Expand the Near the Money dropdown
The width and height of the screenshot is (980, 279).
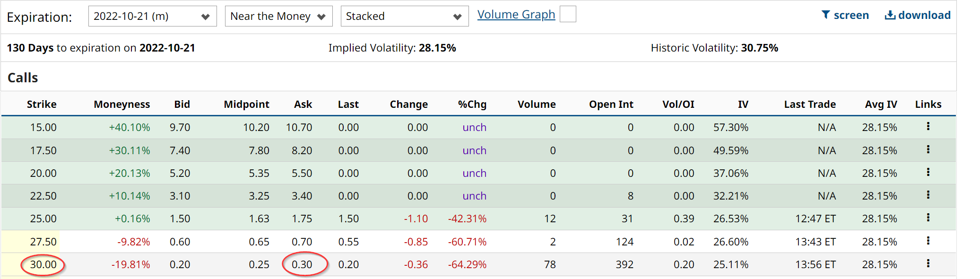[278, 16]
